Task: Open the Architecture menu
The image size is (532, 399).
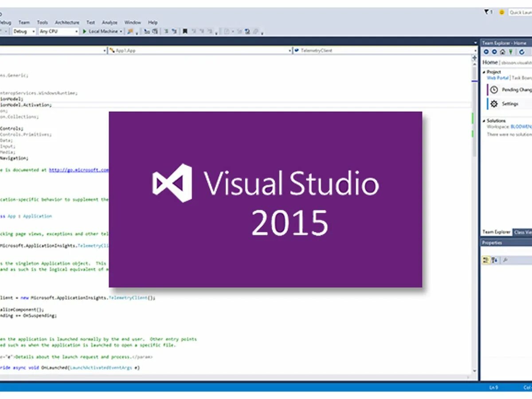Action: [67, 23]
